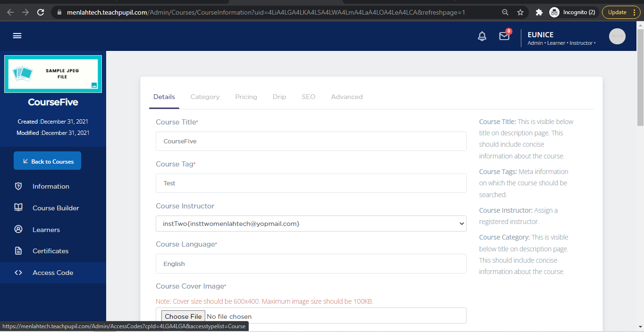
Task: Reload the page in browser
Action: 41,12
